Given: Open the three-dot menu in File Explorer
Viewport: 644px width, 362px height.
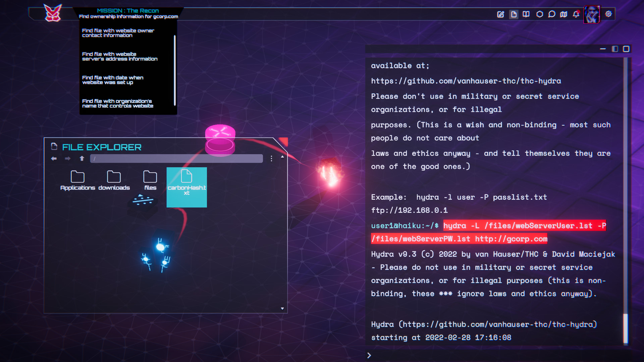Looking at the screenshot, I should (x=271, y=159).
